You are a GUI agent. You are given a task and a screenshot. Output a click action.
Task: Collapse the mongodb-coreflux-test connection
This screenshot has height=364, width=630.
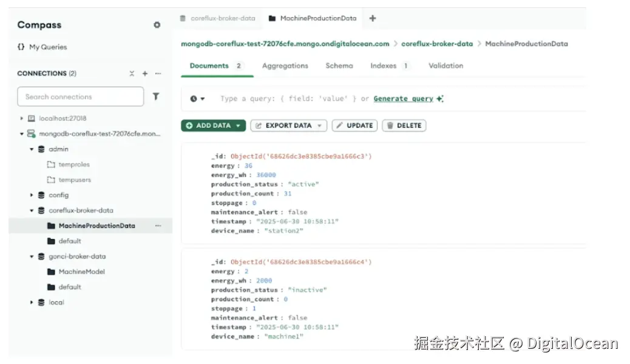coord(22,134)
